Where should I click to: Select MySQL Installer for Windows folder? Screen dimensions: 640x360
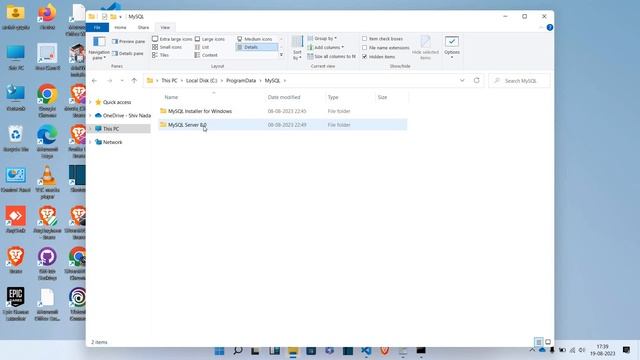pos(200,111)
